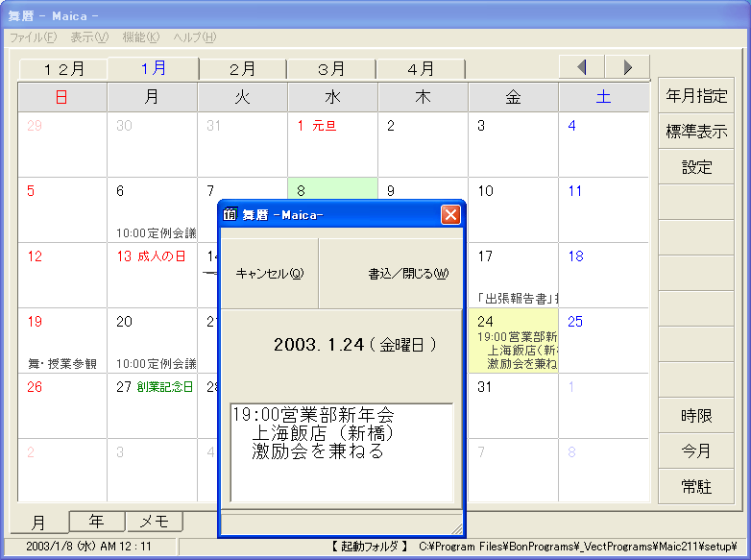Go to next month with right arrow
The width and height of the screenshot is (751, 560).
pyautogui.click(x=627, y=67)
